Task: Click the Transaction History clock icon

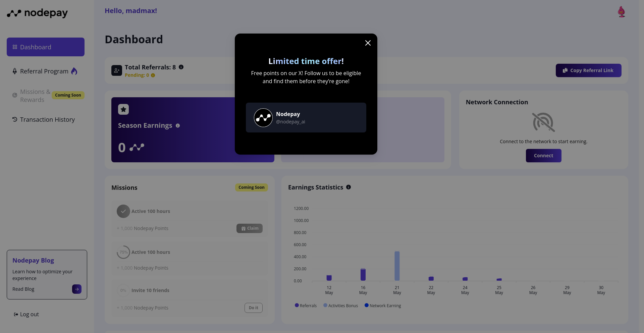Action: 15,119
